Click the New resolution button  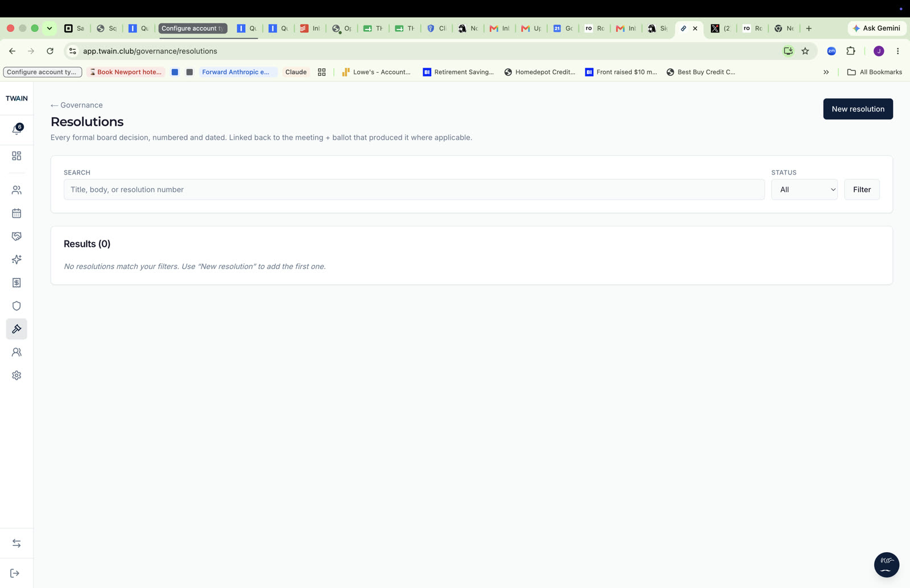858,109
